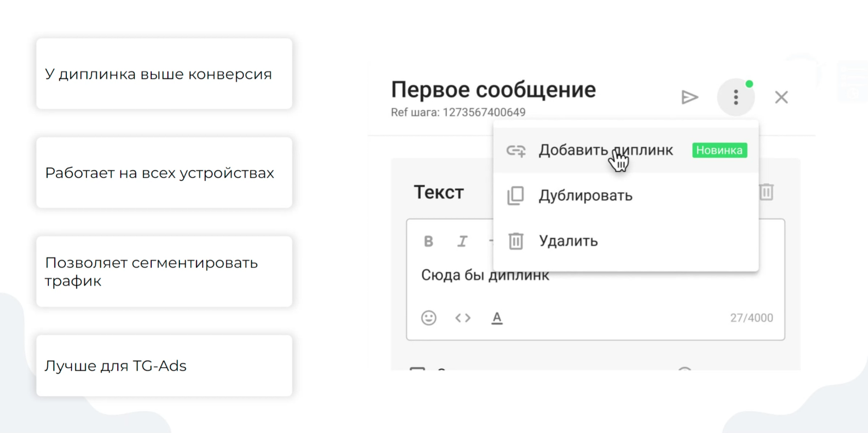Toggle bold formatting in editor
This screenshot has height=433, width=868.
pos(428,241)
